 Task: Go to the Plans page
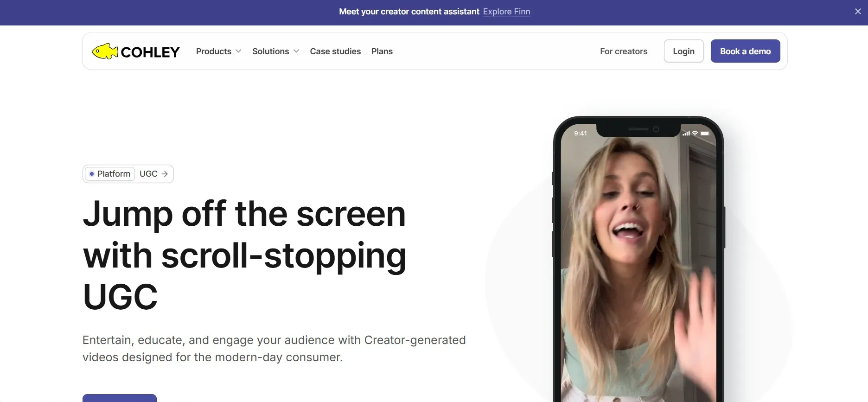(x=382, y=51)
